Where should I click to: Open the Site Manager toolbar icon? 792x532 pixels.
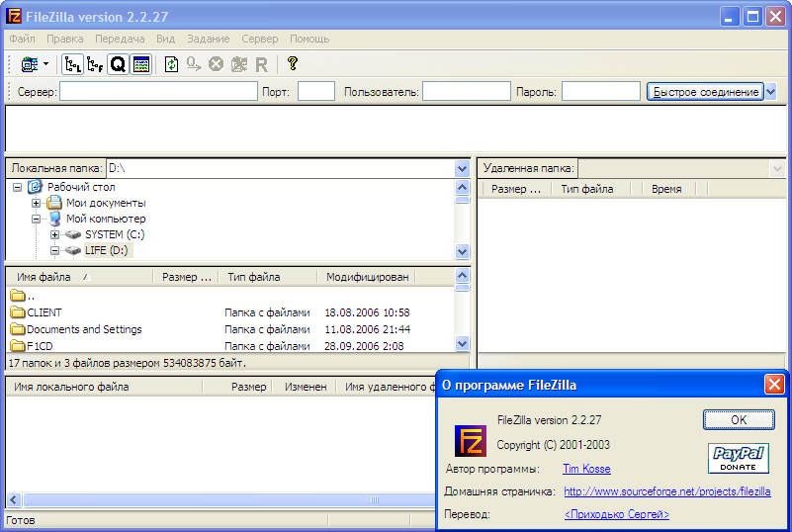[30, 64]
